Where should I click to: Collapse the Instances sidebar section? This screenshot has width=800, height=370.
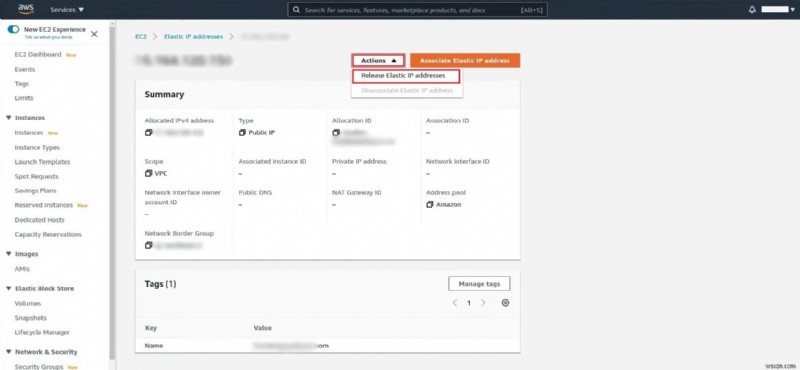[9, 118]
